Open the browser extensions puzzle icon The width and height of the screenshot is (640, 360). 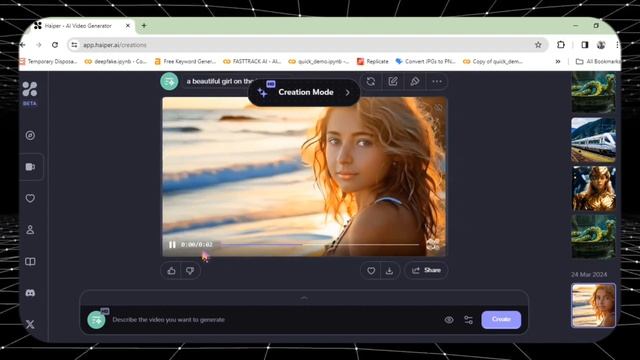pos(561,45)
